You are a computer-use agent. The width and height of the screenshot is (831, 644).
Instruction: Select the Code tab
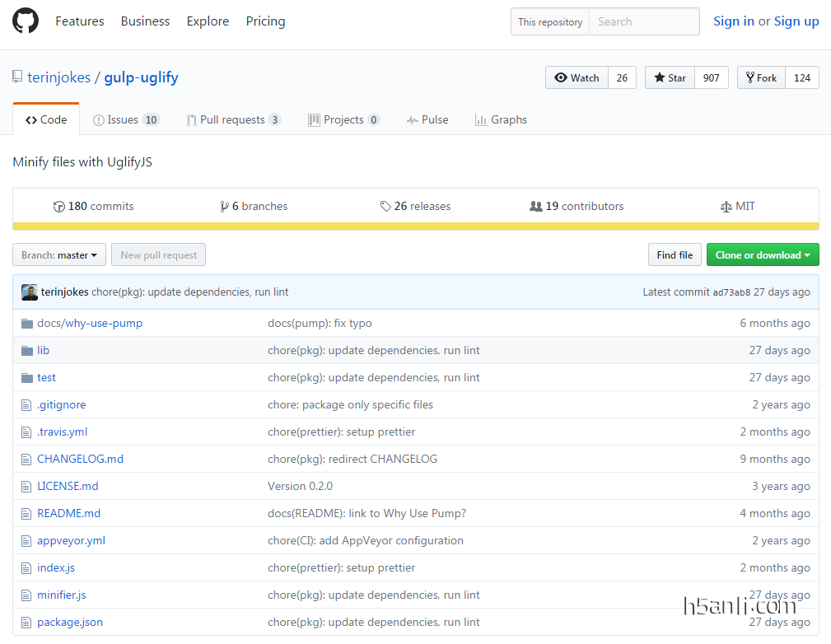46,119
